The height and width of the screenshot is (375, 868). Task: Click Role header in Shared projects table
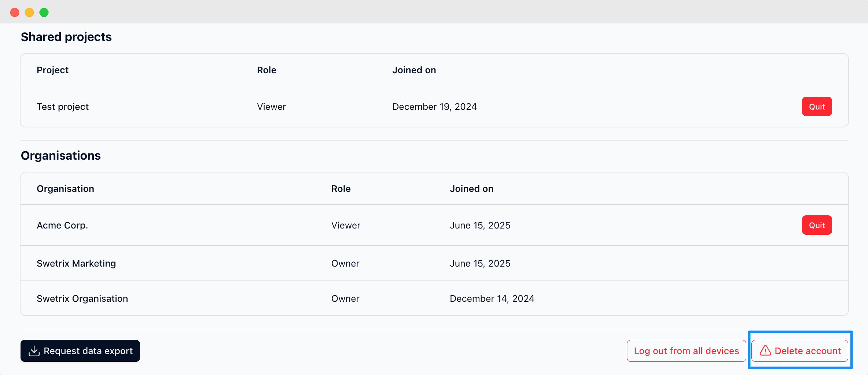(x=266, y=70)
